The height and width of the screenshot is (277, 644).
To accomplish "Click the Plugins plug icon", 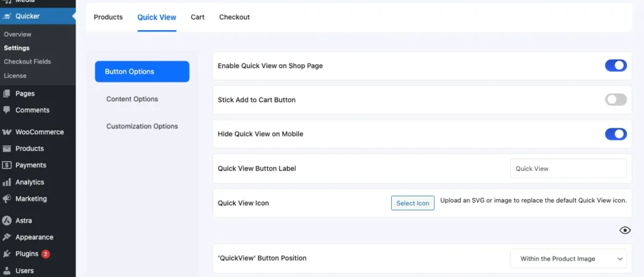I will (x=7, y=254).
